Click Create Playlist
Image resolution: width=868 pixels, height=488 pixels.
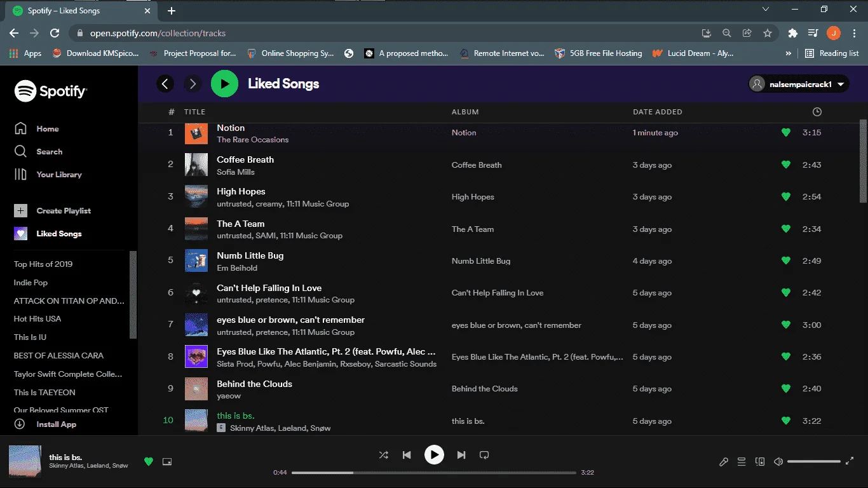pos(53,210)
